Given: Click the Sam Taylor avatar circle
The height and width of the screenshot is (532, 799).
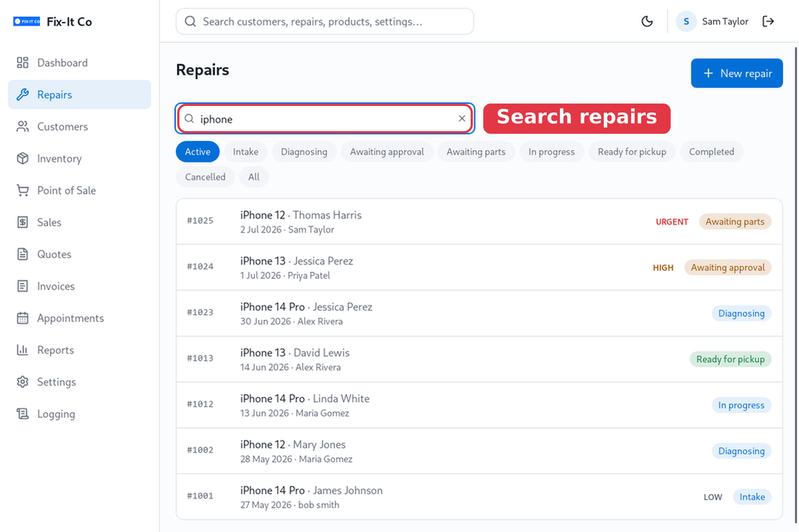Looking at the screenshot, I should 686,21.
